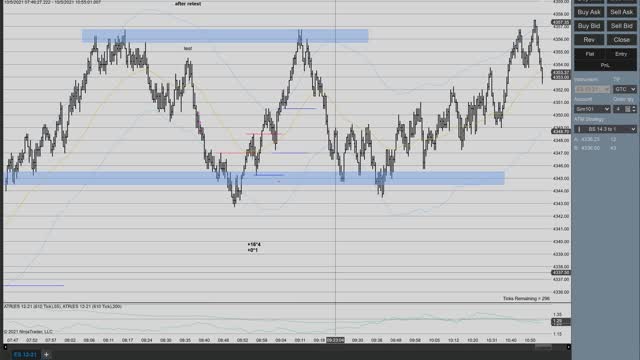Click the 'after retest' chart text label
This screenshot has height=360, width=640.
(188, 4)
